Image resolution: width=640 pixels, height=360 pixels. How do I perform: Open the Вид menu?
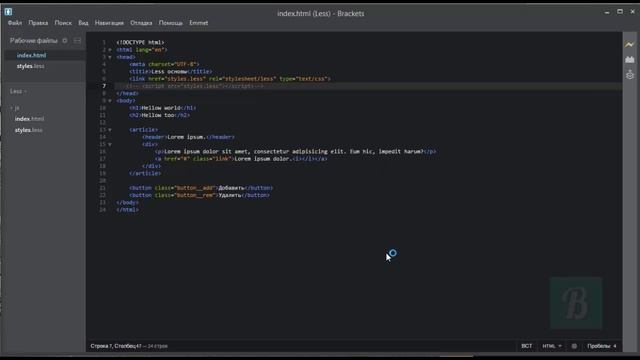(x=83, y=23)
